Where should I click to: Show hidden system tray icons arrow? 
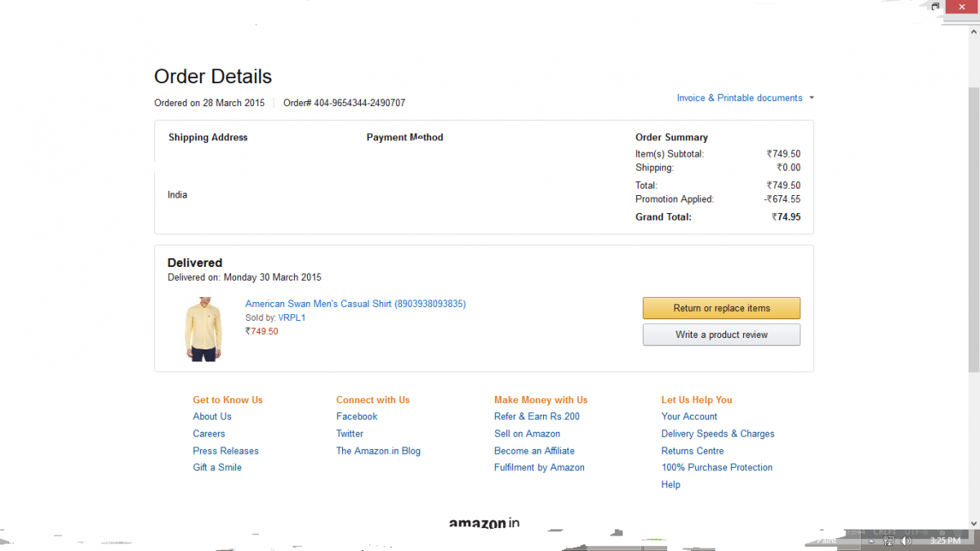(x=873, y=540)
